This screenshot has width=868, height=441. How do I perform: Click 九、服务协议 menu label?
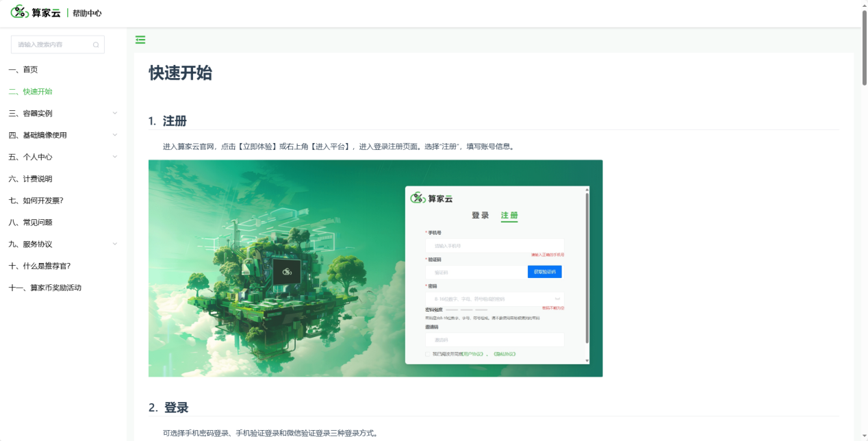click(x=30, y=244)
